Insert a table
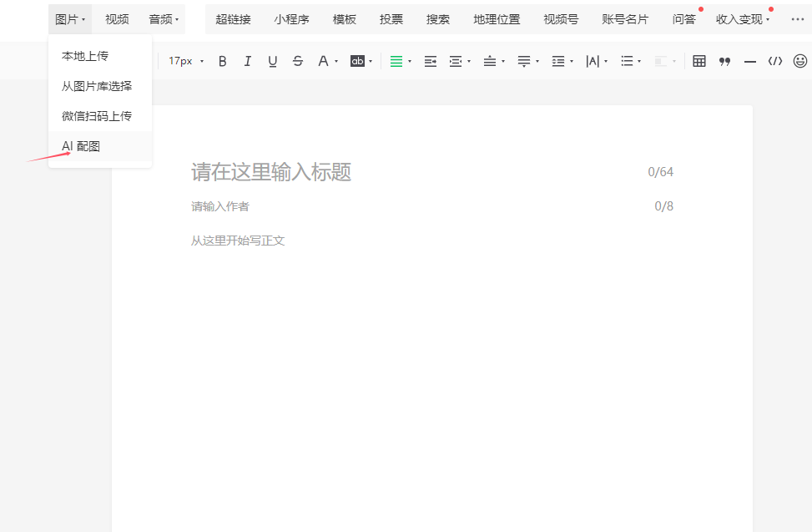This screenshot has height=532, width=812. pyautogui.click(x=699, y=61)
